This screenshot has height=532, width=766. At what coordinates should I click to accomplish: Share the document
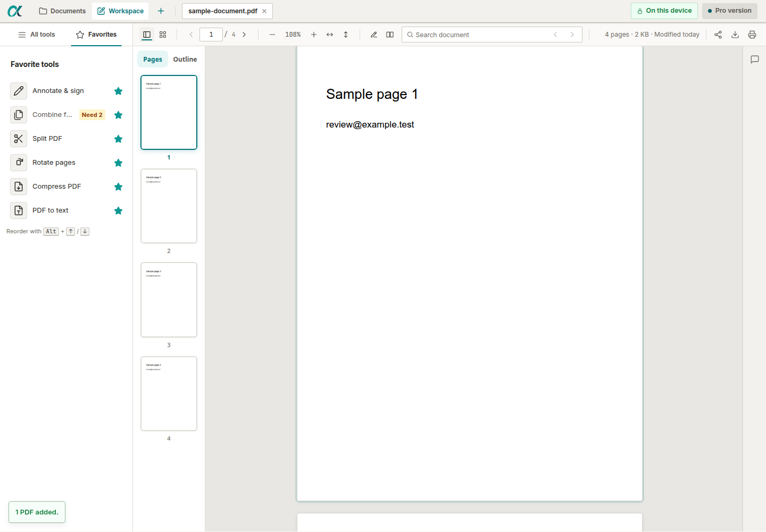point(718,35)
